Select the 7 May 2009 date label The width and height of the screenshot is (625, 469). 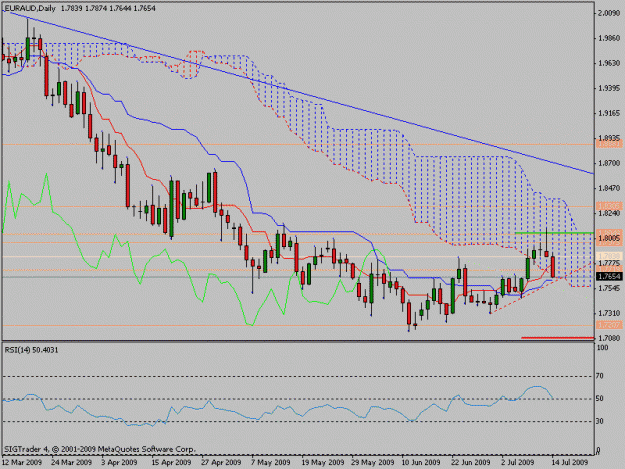coord(271,462)
